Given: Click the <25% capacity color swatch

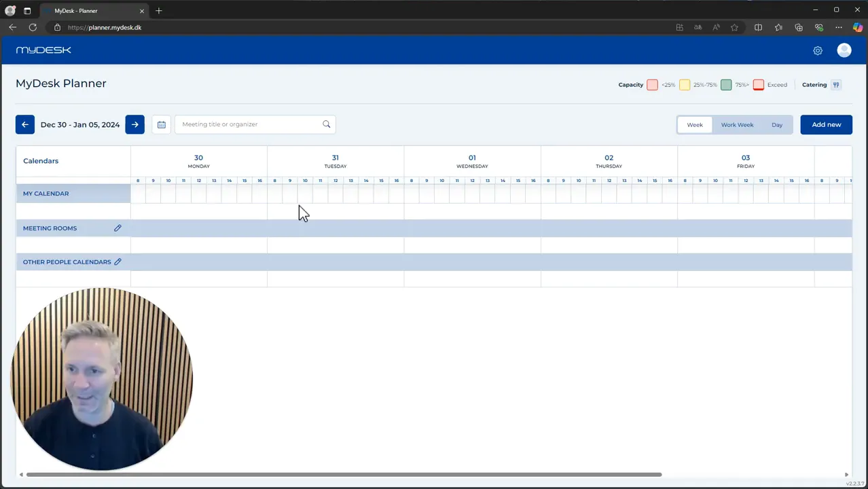Looking at the screenshot, I should click(652, 85).
